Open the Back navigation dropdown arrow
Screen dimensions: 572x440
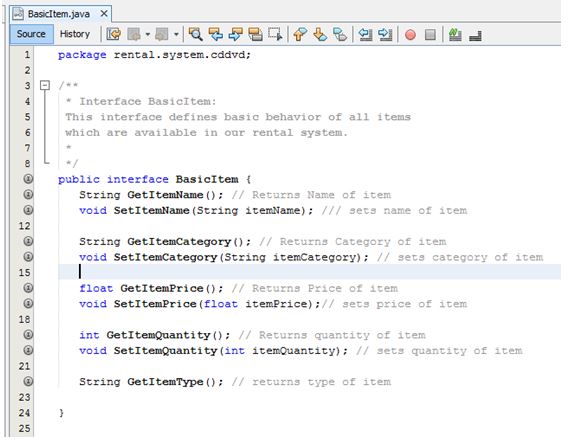tap(148, 35)
